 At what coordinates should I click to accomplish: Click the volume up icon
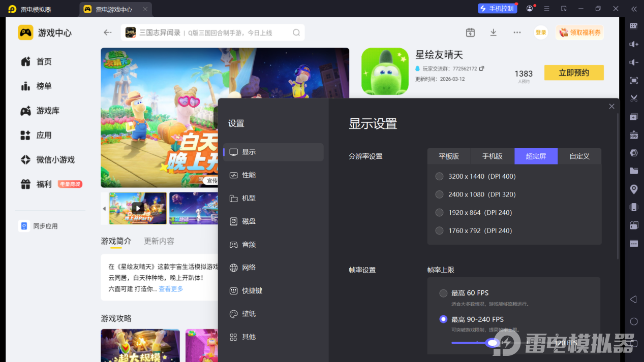coord(633,44)
